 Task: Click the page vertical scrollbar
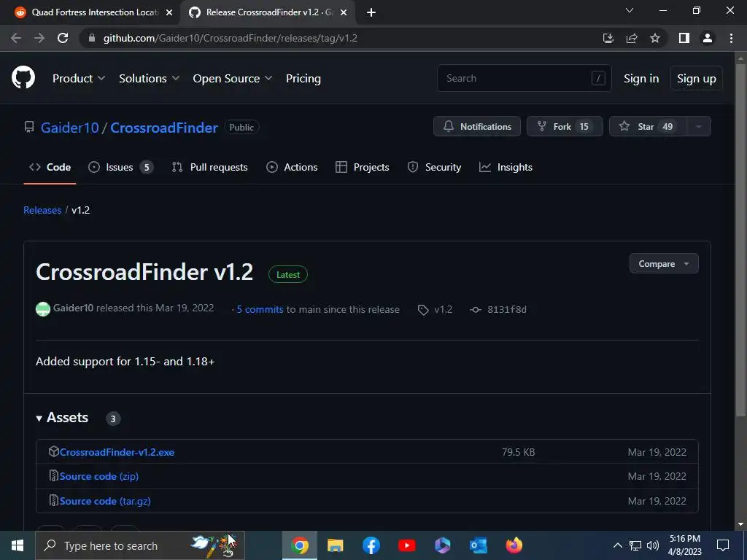pyautogui.click(x=740, y=238)
